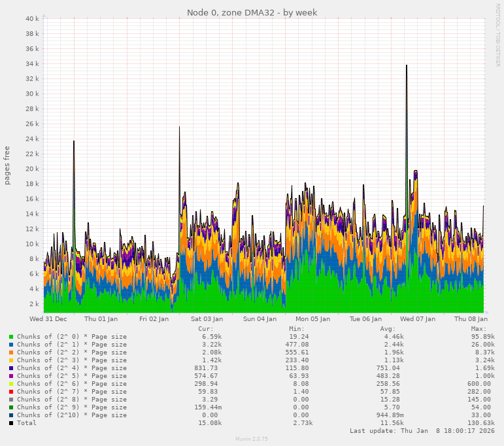The height and width of the screenshot is (446, 504).
Task: Click the gray swatch for 2^8 chunks
Action: pyautogui.click(x=11, y=400)
